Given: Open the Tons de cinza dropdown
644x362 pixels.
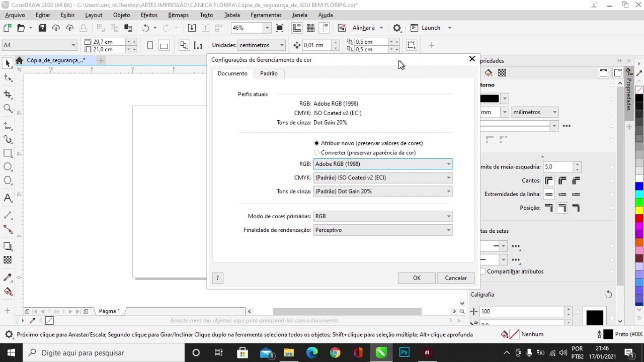Looking at the screenshot, I should click(382, 191).
